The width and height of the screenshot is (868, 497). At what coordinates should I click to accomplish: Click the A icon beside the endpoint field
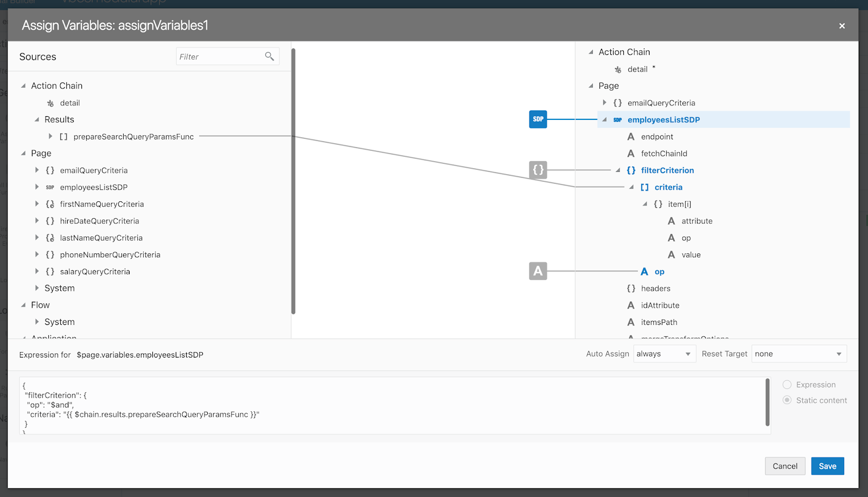pyautogui.click(x=631, y=136)
